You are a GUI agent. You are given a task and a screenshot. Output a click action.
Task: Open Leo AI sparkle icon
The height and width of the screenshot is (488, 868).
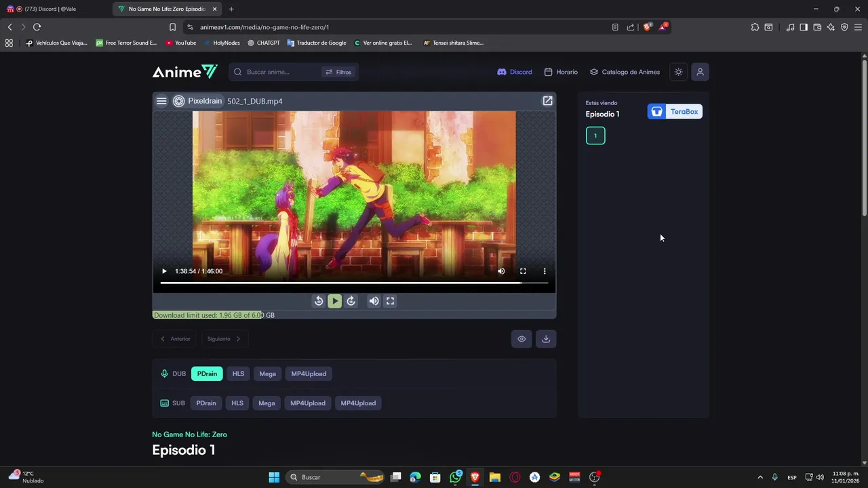[x=831, y=27]
